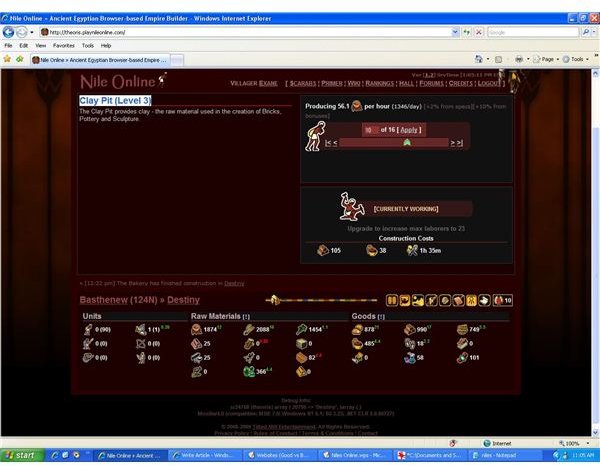
Task: Set laborers to maximum with >| control
Action: [x=460, y=143]
